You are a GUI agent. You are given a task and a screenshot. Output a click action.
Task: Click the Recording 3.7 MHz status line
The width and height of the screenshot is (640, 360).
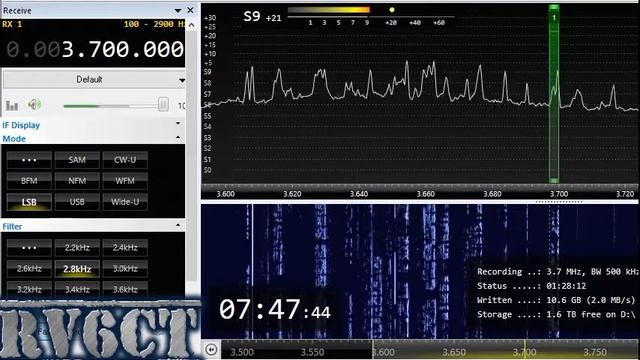coord(557,272)
